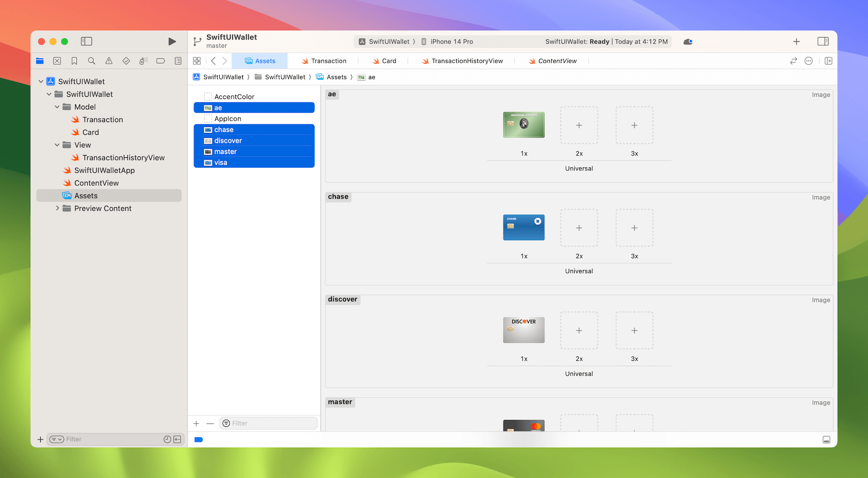Select Assets in the file navigator
Viewport: 868px width, 478px height.
(x=109, y=195)
